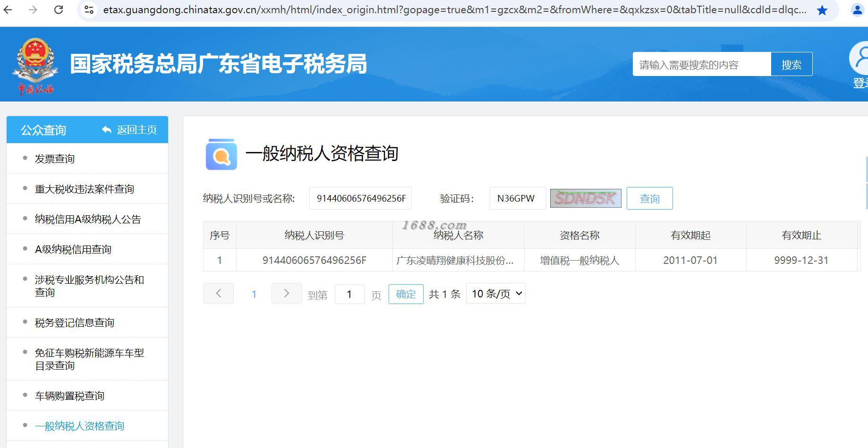Open the 10 条/页 page size dropdown
This screenshot has width=868, height=448.
496,294
